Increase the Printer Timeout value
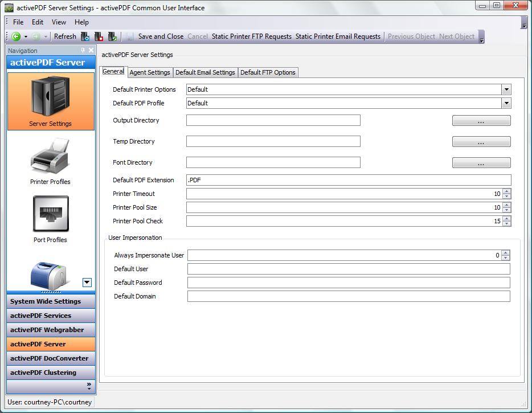The height and width of the screenshot is (413, 532). 506,191
